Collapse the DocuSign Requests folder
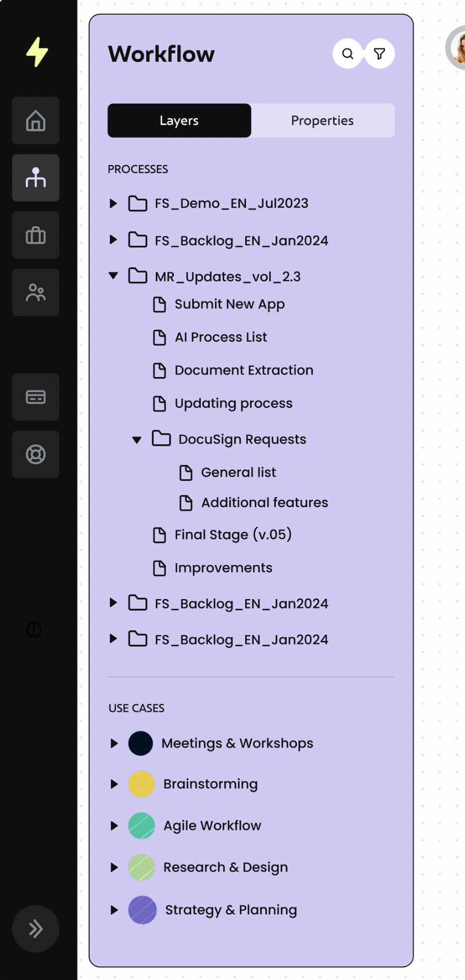This screenshot has height=980, width=465. (x=137, y=440)
